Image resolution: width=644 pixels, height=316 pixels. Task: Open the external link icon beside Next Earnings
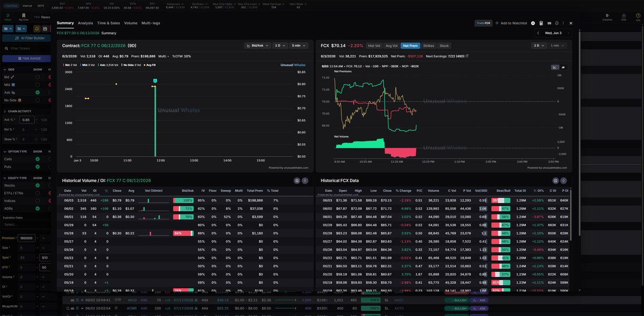pos(467,56)
